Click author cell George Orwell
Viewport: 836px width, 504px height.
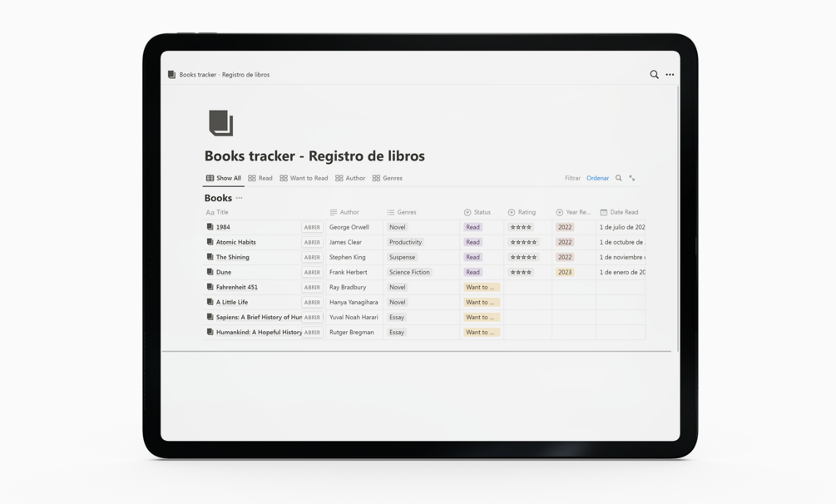[x=349, y=227]
